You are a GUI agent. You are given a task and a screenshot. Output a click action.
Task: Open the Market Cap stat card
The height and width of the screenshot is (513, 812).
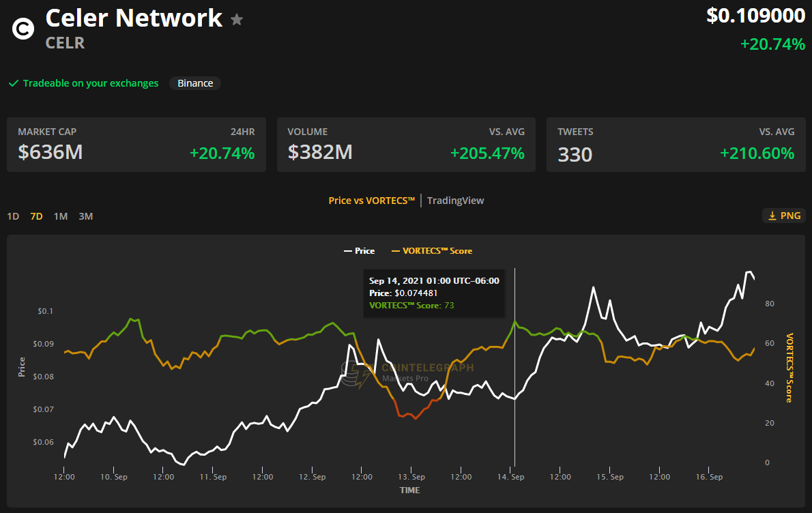click(136, 145)
